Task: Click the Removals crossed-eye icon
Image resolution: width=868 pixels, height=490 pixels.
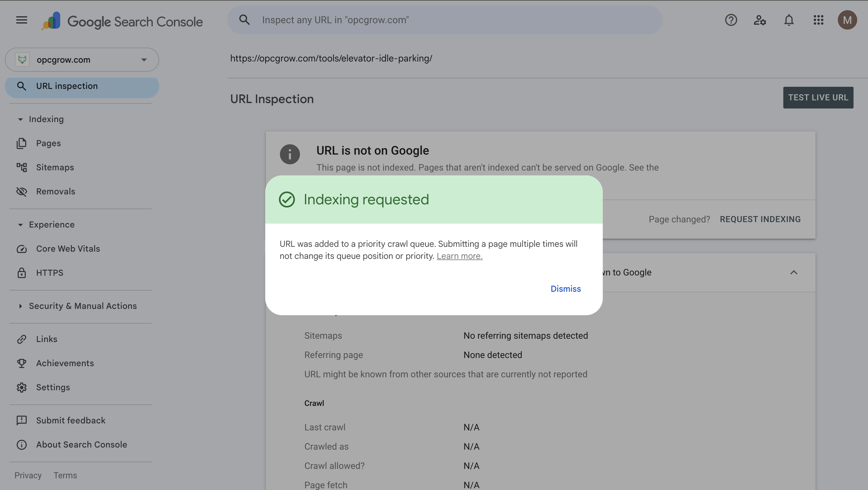Action: (22, 191)
